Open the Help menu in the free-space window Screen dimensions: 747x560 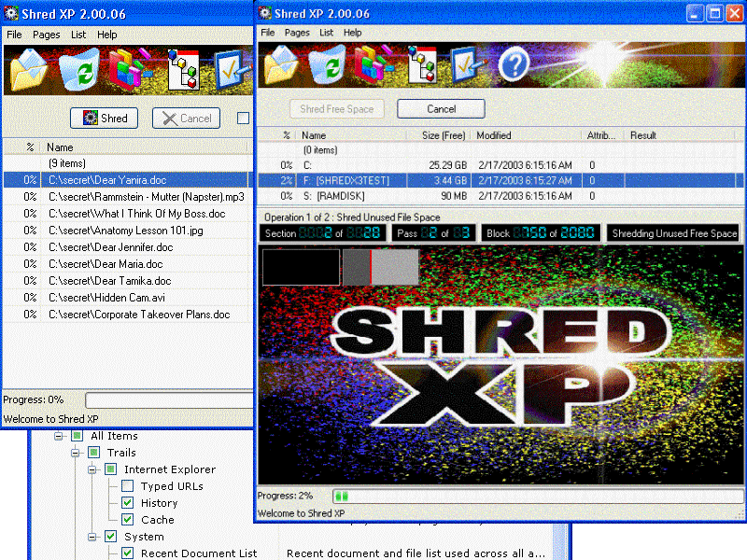(x=353, y=33)
